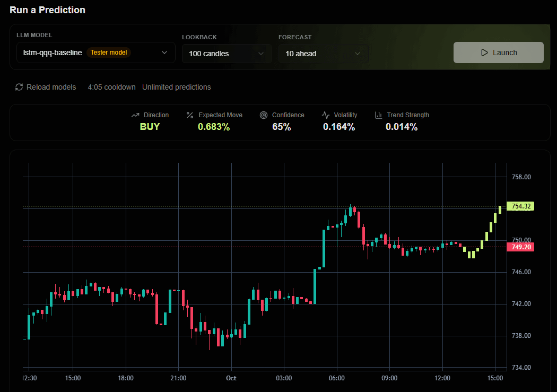
Task: Click the 742.00 price axis label
Action: tap(521, 304)
